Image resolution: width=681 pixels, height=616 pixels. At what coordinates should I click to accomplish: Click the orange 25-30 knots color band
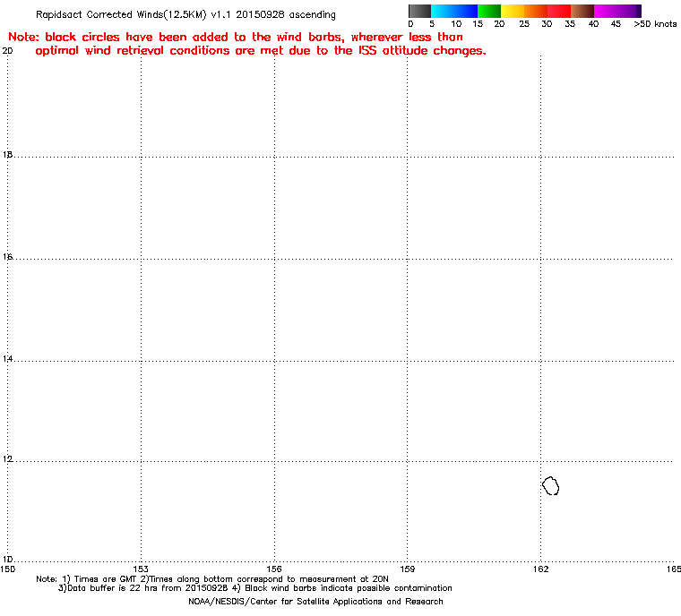pyautogui.click(x=536, y=11)
